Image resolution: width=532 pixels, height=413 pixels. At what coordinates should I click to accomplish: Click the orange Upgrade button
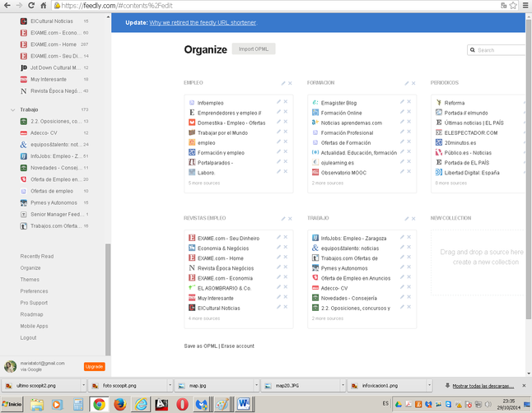pos(95,367)
